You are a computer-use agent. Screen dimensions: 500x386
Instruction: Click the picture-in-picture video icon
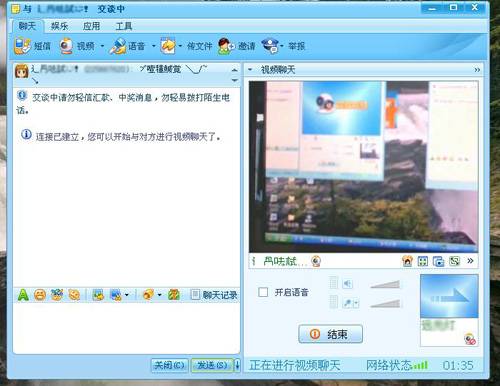(x=438, y=261)
